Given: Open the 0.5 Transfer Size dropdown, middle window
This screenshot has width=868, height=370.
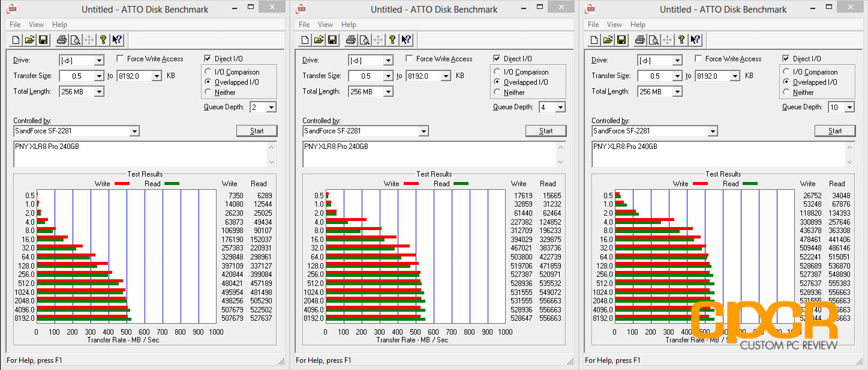Looking at the screenshot, I should [388, 76].
